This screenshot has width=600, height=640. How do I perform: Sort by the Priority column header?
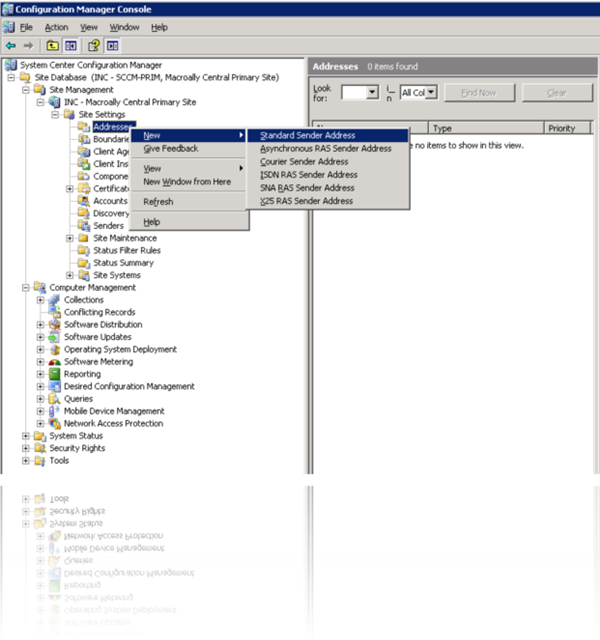567,128
